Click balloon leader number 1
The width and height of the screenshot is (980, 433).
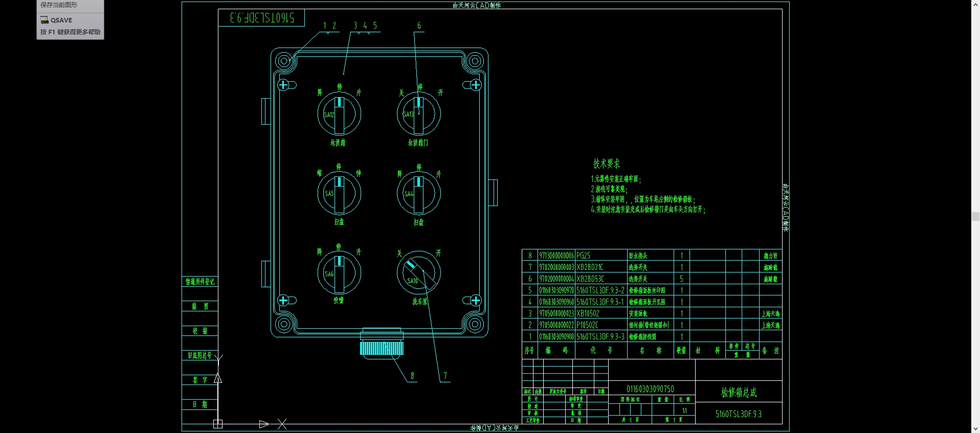pyautogui.click(x=324, y=26)
